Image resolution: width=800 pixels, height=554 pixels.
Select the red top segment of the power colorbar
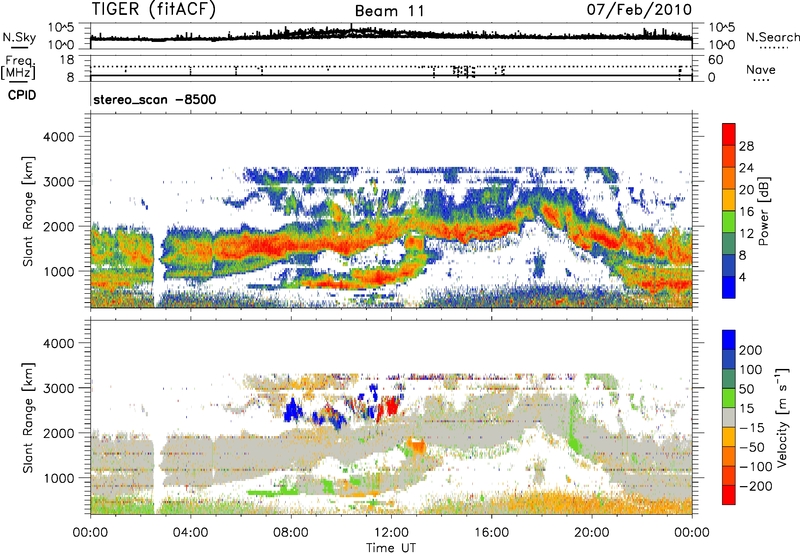(x=729, y=135)
